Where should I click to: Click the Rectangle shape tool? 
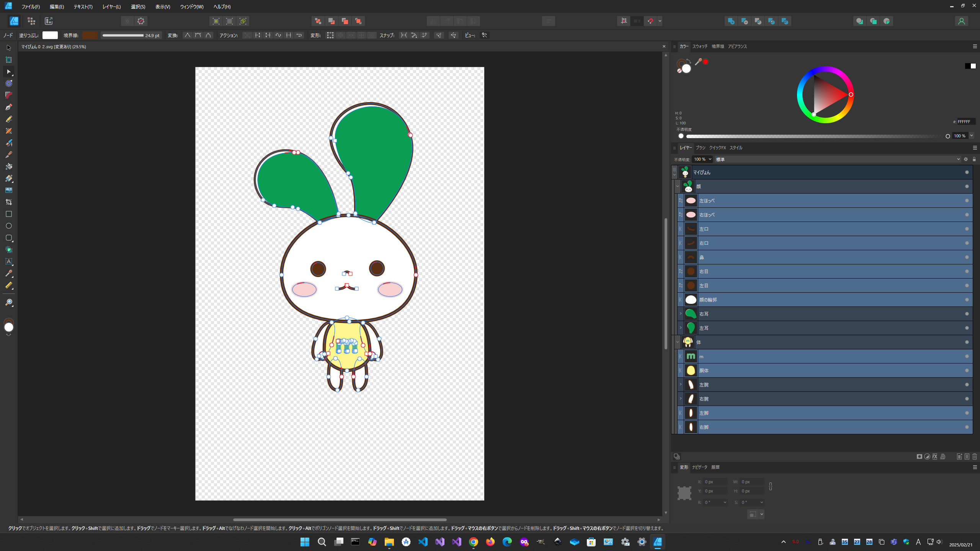[8, 214]
